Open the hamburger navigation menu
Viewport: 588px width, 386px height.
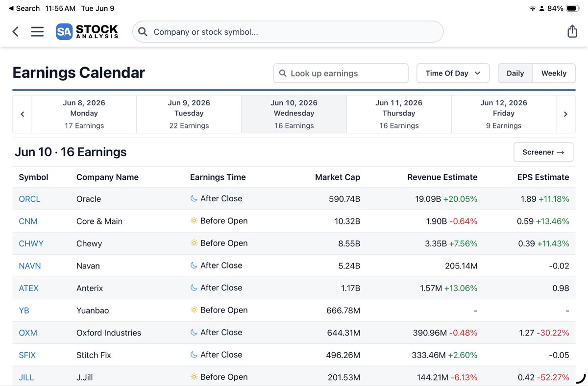click(x=37, y=32)
